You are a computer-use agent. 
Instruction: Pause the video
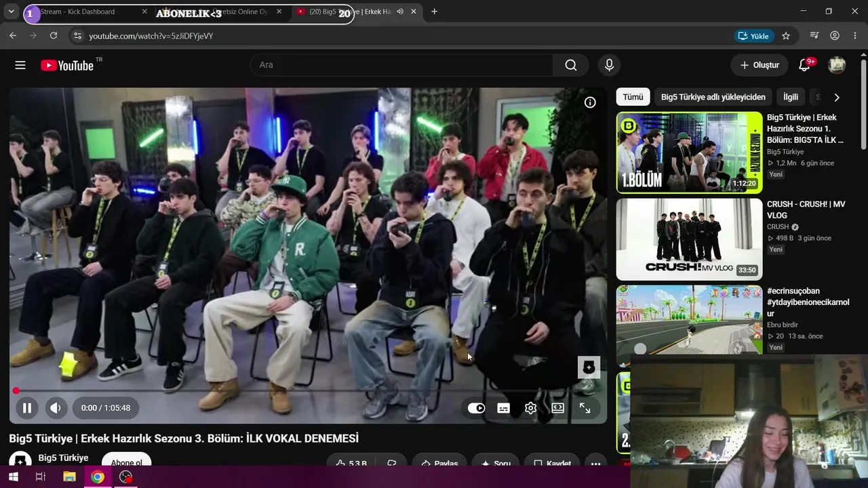27,408
